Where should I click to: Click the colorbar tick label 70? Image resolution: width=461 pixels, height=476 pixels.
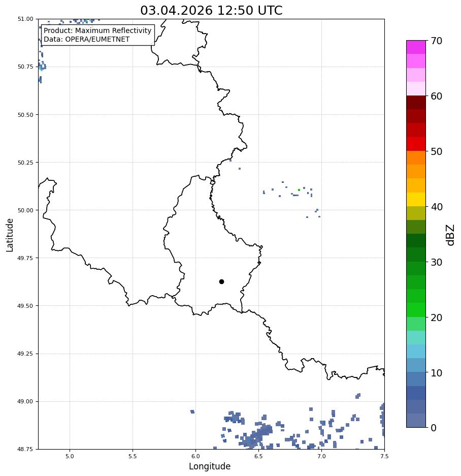pos(437,41)
